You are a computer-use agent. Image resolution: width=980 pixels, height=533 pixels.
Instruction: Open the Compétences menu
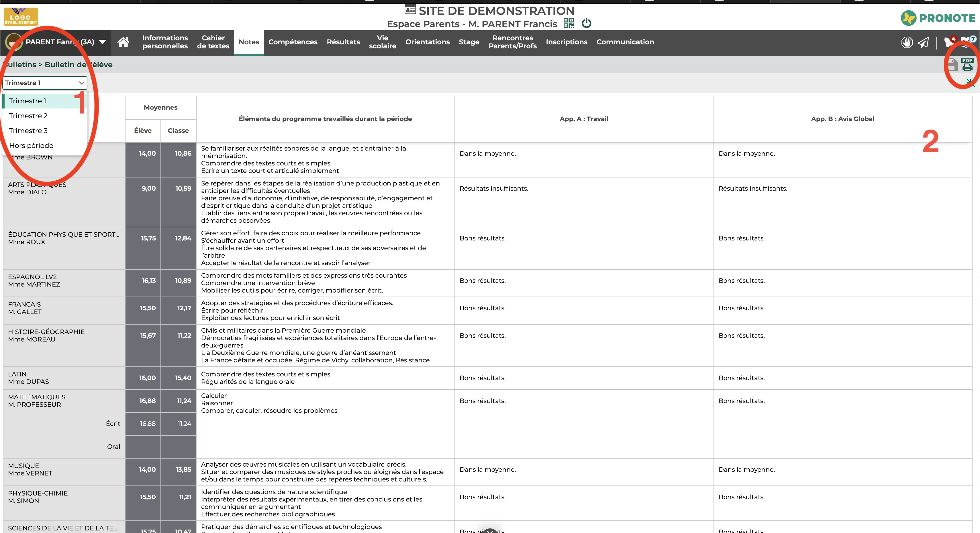click(x=293, y=42)
